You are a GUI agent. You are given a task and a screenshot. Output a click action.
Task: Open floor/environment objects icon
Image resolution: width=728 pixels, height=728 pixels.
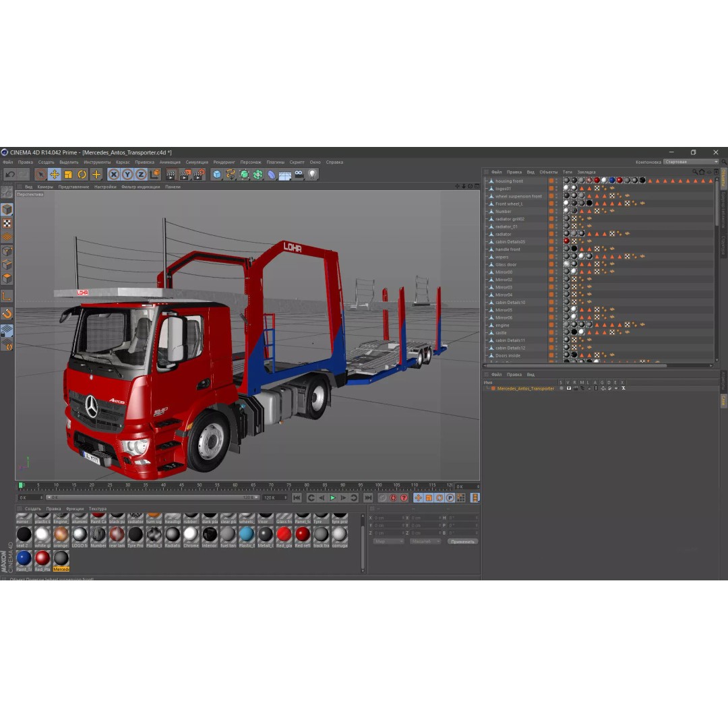(x=285, y=175)
